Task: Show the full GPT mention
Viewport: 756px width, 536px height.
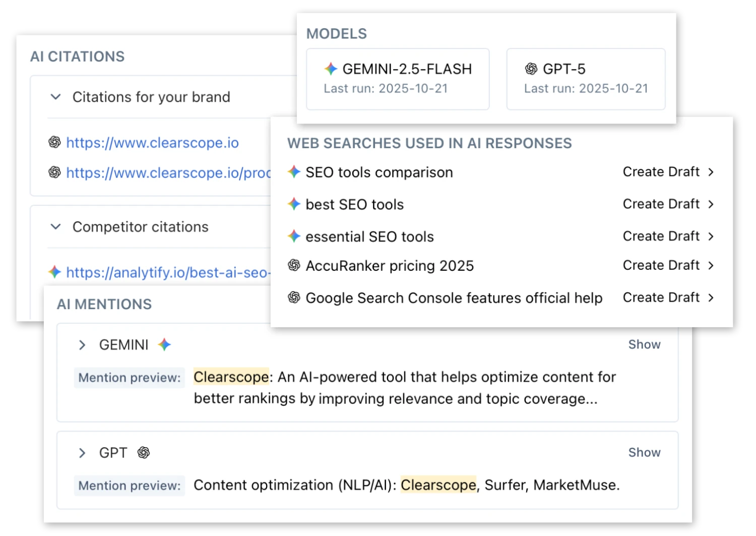Action: [x=644, y=452]
